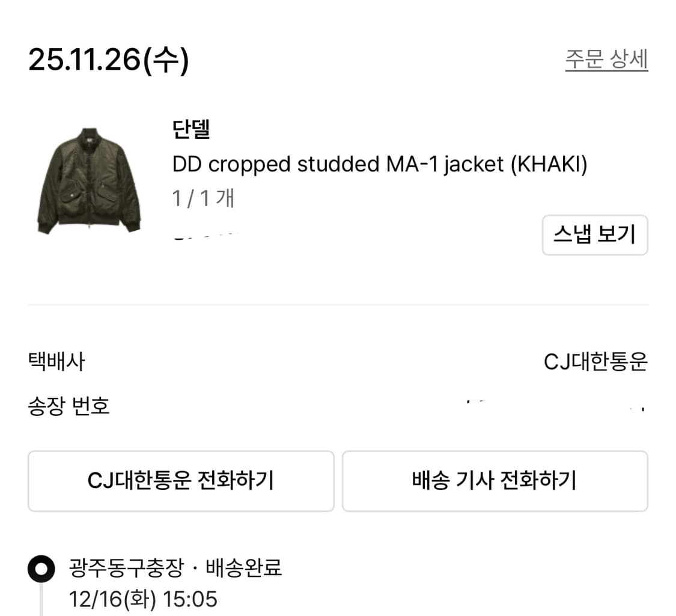This screenshot has height=616, width=676.
Task: Click the 배송완료 status text
Action: [x=249, y=567]
